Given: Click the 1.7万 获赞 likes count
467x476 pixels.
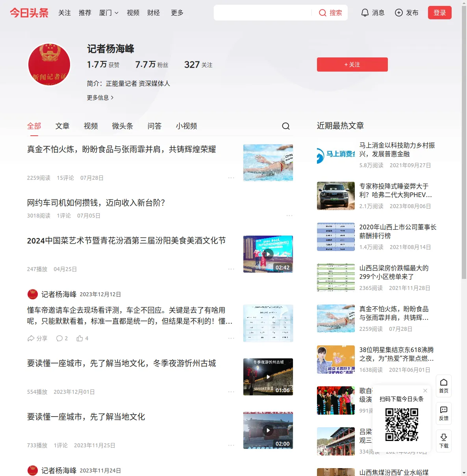Looking at the screenshot, I should (103, 65).
